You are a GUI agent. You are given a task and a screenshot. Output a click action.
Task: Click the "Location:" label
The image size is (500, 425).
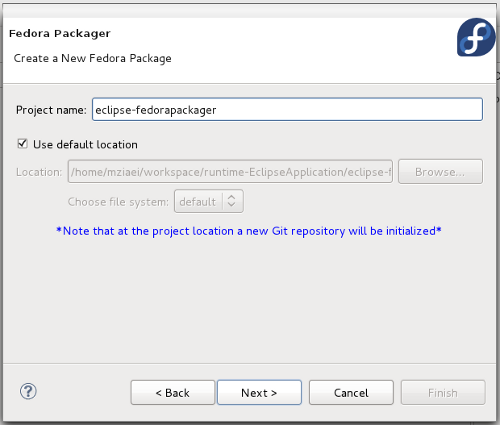39,172
